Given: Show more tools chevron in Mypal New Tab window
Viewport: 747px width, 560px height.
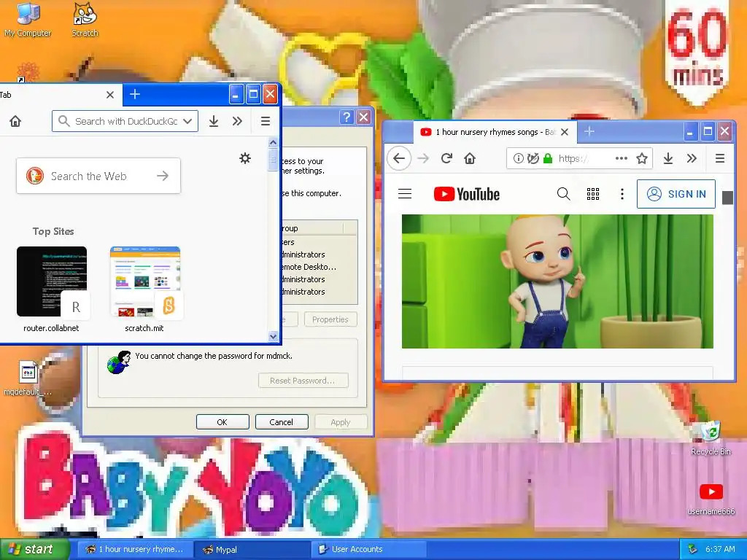Looking at the screenshot, I should tap(237, 122).
